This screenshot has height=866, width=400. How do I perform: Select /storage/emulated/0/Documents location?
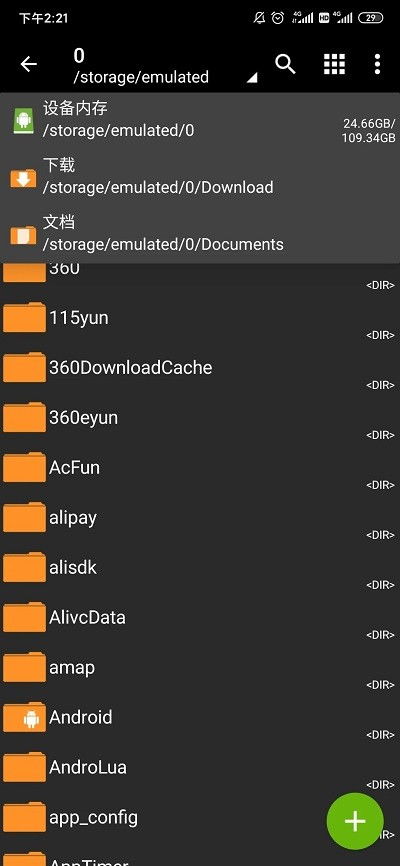[200, 234]
